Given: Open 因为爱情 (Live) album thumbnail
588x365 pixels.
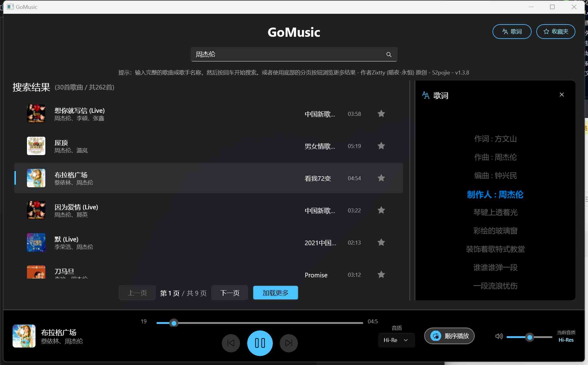Looking at the screenshot, I should pos(36,210).
